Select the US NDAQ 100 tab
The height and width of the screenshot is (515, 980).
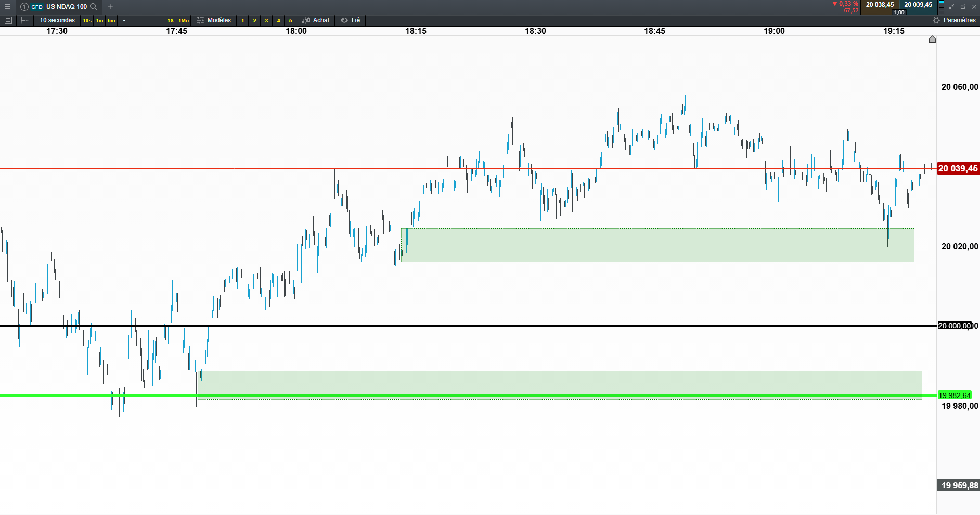point(59,7)
